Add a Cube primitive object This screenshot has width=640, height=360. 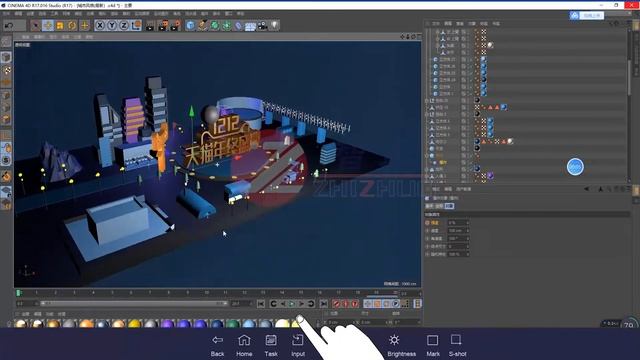point(191,26)
